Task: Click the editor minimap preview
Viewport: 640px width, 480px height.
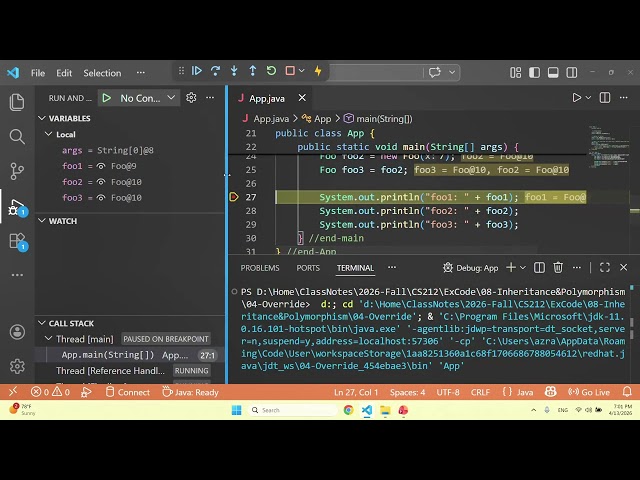Action: (x=608, y=147)
